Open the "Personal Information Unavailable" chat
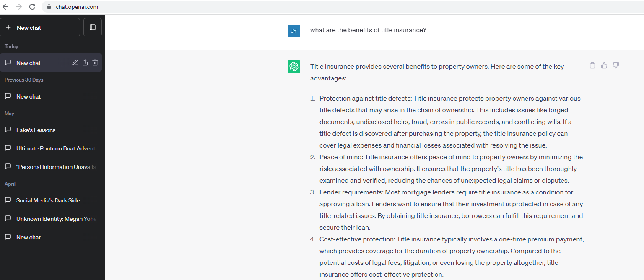The width and height of the screenshot is (644, 280). tap(56, 167)
